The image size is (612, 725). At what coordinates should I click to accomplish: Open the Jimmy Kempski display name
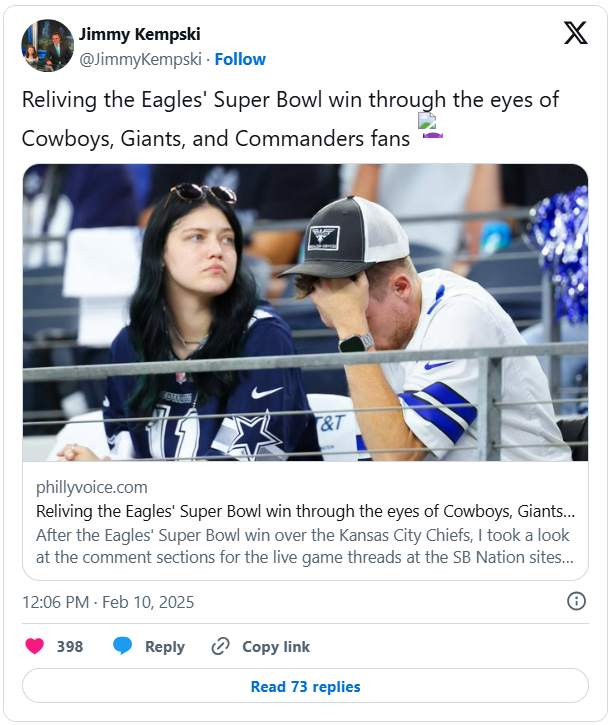(x=139, y=35)
